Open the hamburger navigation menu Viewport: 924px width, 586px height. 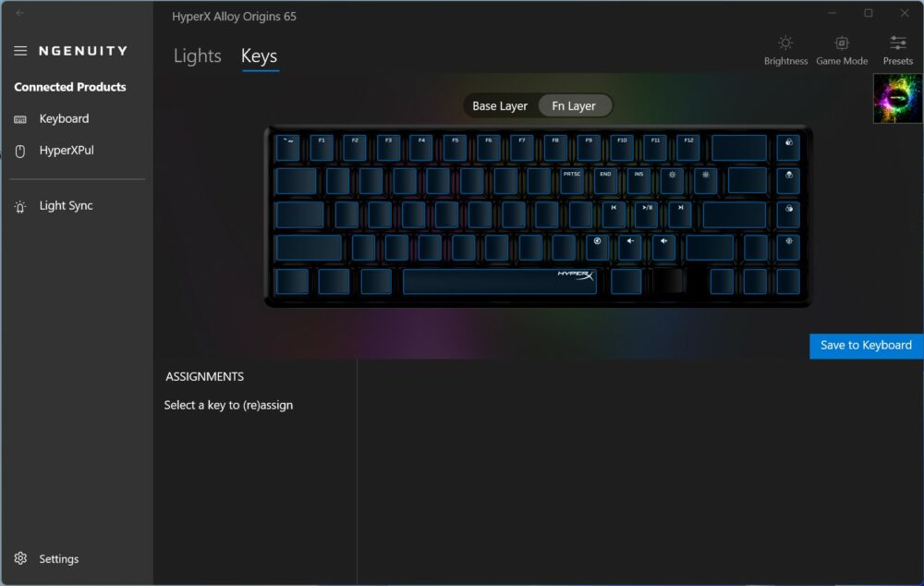click(x=20, y=51)
